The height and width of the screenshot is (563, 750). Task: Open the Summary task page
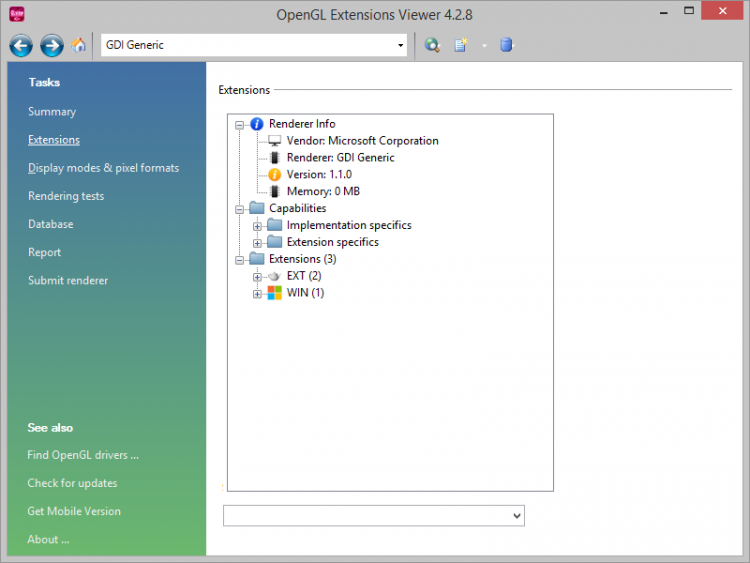52,111
